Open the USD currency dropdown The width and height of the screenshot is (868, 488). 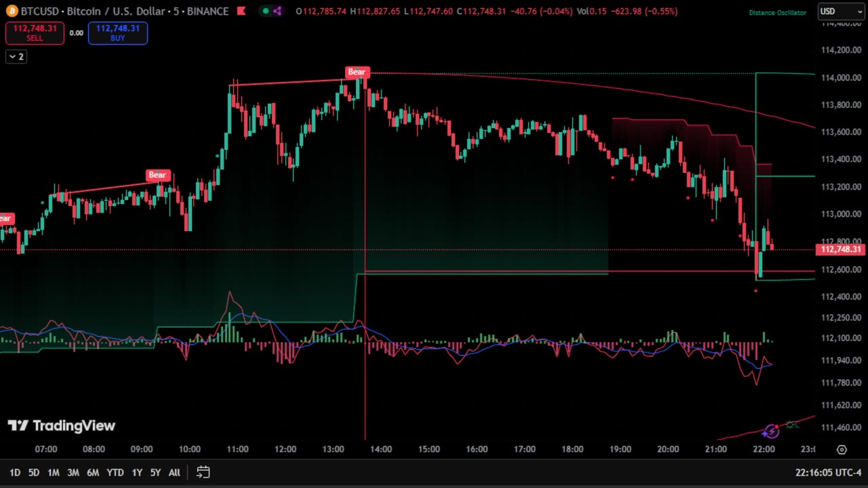pos(841,12)
